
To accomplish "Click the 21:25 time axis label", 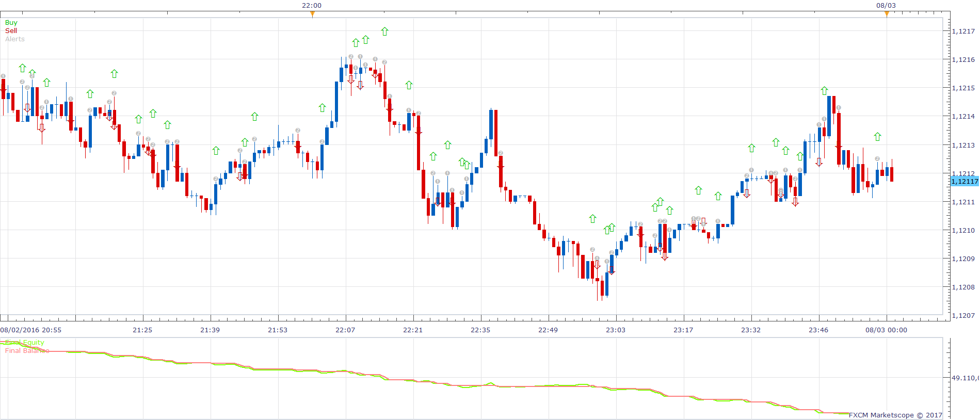I will tap(142, 330).
